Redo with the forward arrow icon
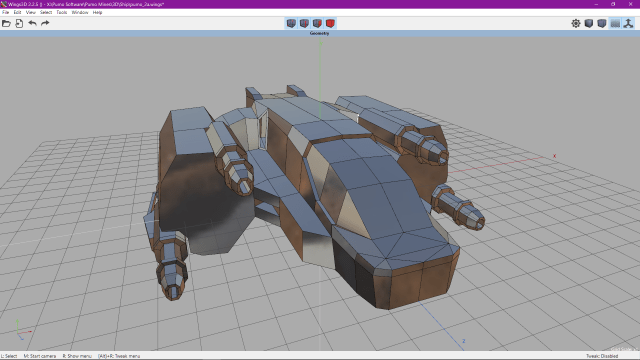 [x=45, y=23]
